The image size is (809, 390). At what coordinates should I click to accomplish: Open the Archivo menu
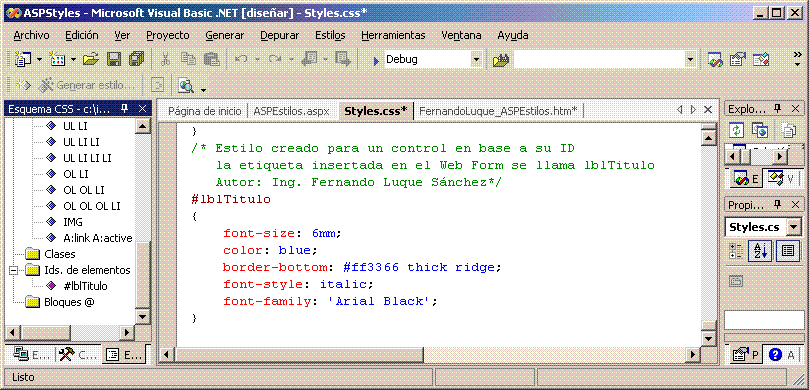(31, 35)
